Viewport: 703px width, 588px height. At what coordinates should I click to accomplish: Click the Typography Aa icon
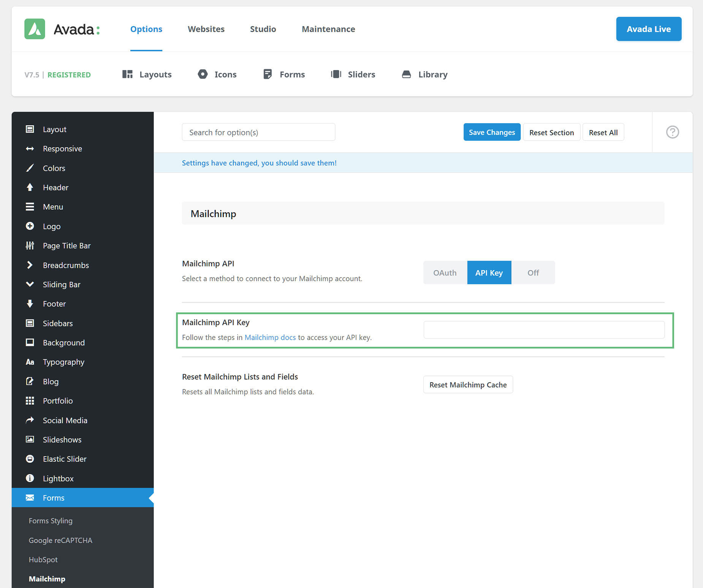pos(30,362)
